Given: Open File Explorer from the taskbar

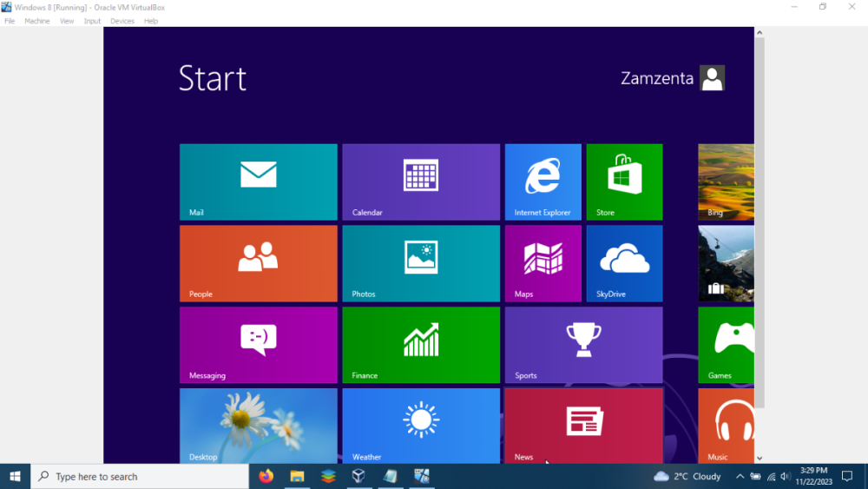Looking at the screenshot, I should point(297,476).
